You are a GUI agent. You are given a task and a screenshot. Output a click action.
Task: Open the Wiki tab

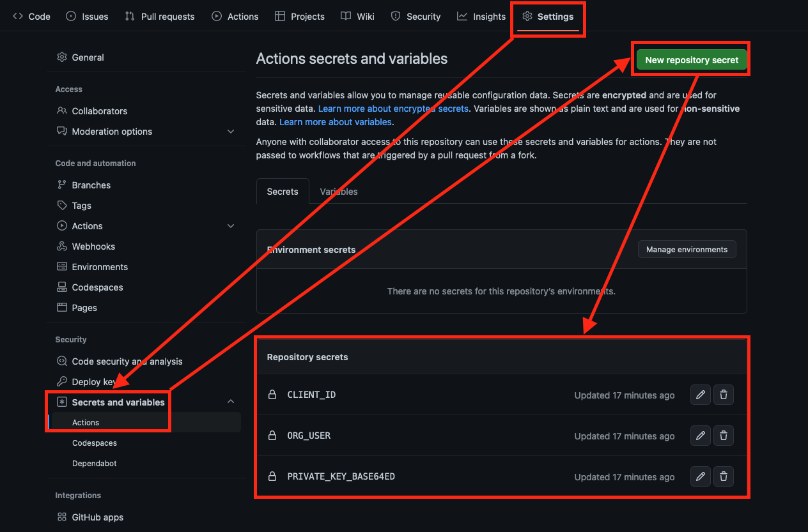(357, 17)
